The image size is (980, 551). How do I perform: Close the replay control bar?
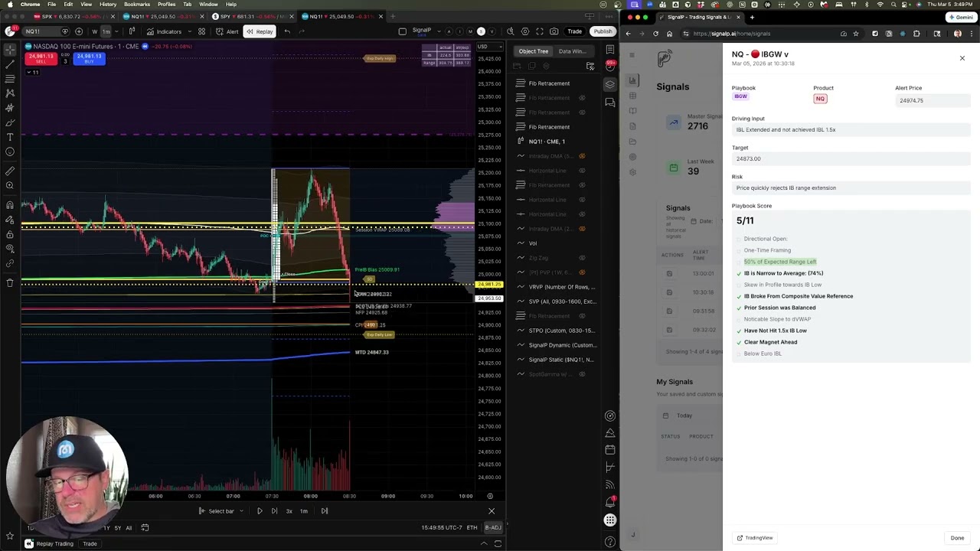(x=492, y=510)
